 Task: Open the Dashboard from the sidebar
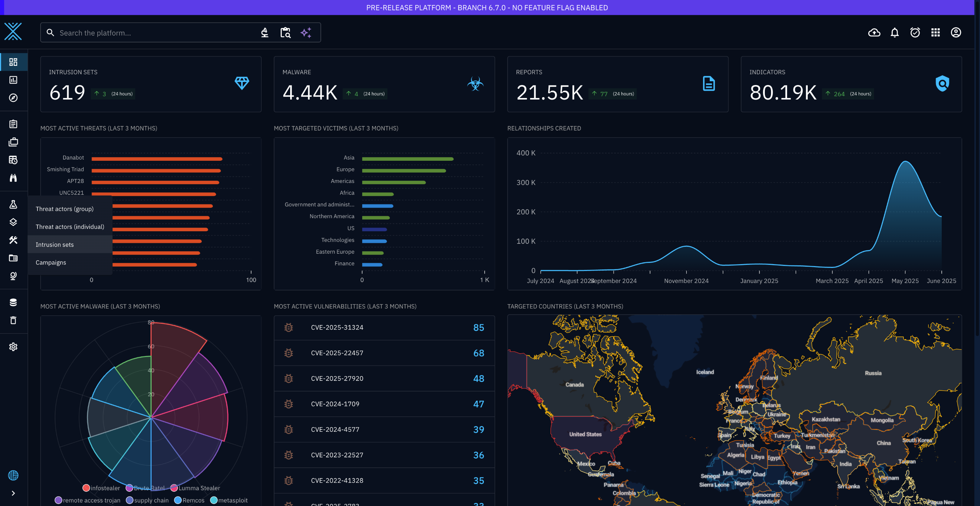click(x=13, y=61)
